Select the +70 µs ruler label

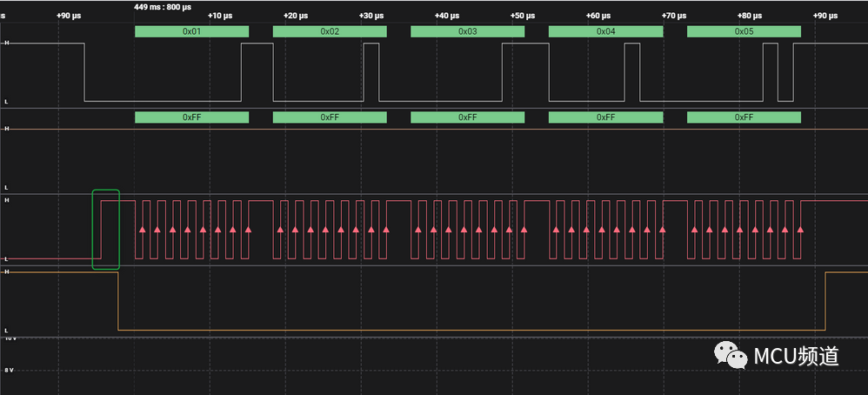pos(673,16)
